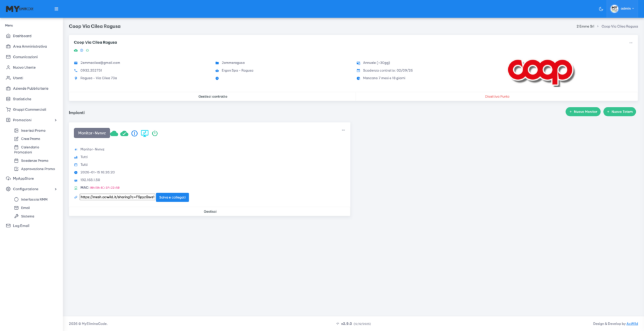Image resolution: width=644 pixels, height=331 pixels.
Task: Click Nuovo Monitor button
Action: (x=583, y=112)
